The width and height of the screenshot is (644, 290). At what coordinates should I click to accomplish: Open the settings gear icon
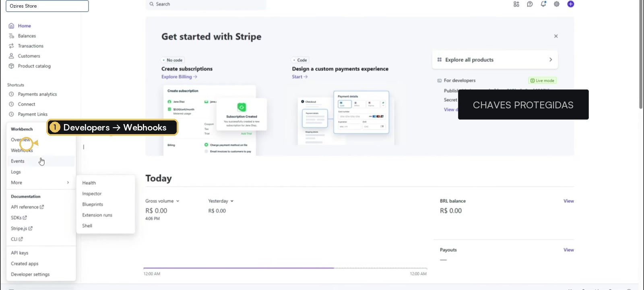(x=557, y=4)
